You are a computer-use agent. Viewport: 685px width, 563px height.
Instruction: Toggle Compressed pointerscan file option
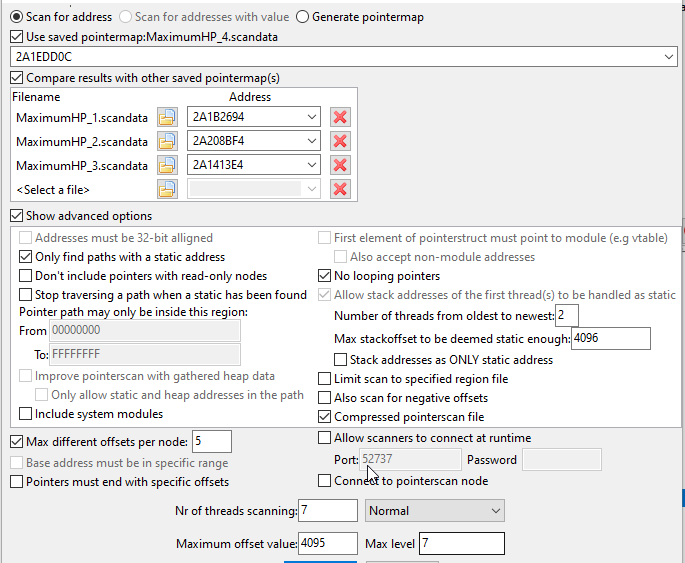pos(325,417)
